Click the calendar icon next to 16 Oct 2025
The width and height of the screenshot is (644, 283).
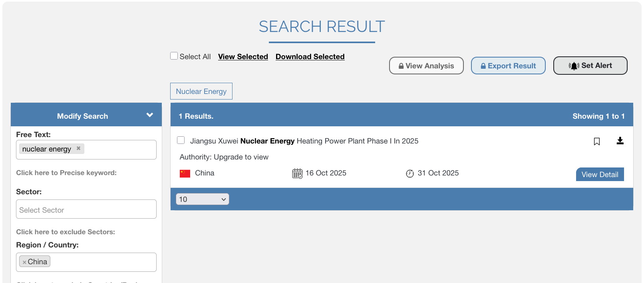point(297,173)
